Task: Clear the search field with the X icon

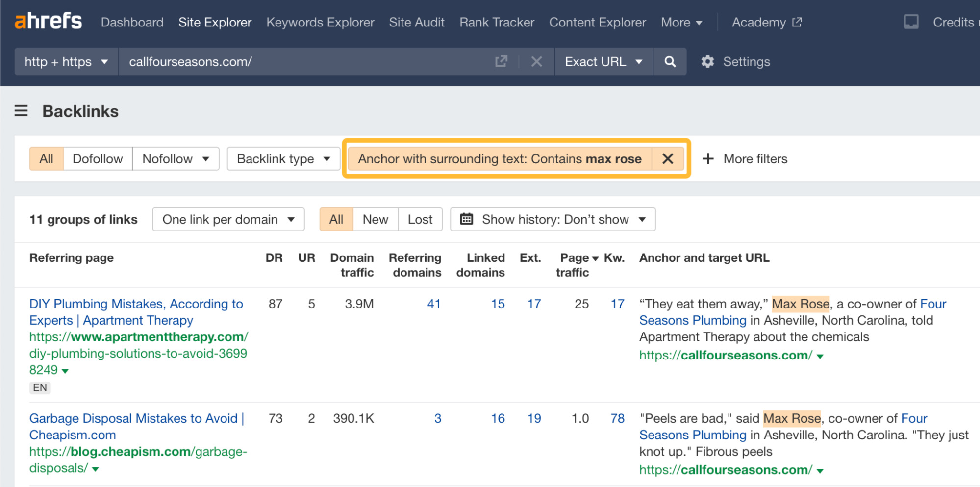Action: (x=536, y=61)
